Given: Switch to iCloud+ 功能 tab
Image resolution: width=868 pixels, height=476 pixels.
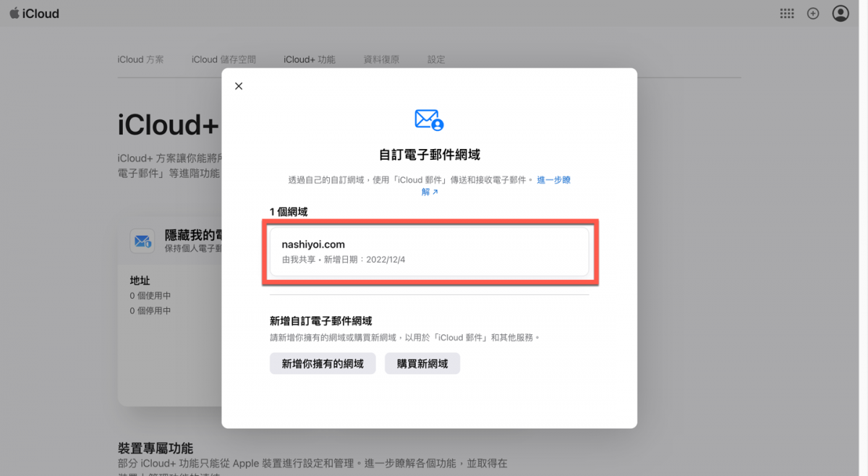Looking at the screenshot, I should 310,59.
